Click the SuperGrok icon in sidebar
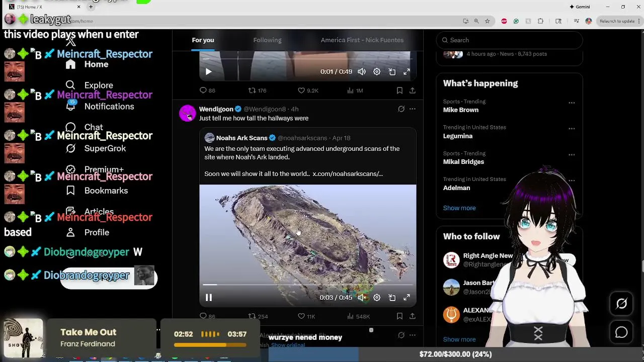This screenshot has height=362, width=644. [70, 148]
